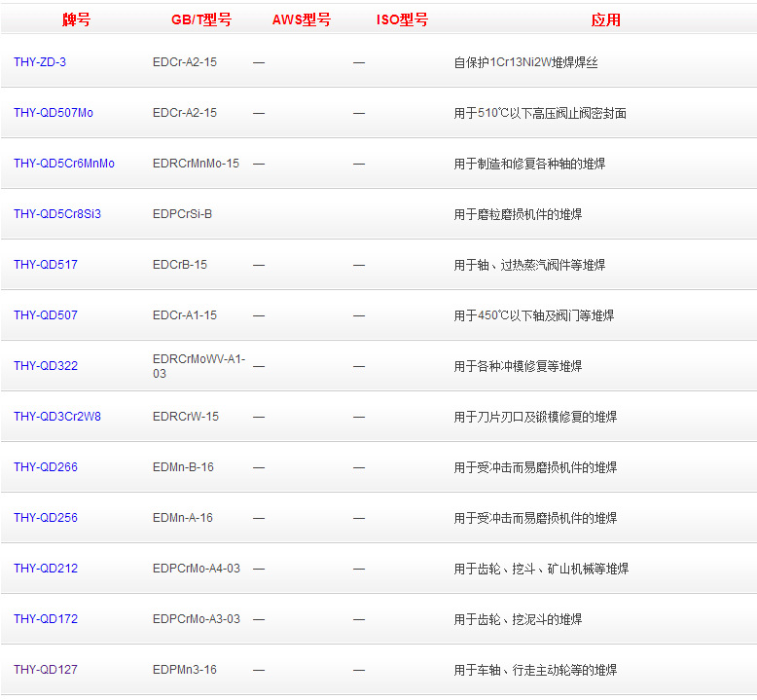Click the 用于齿轮、挖斗、矿山机械等堆焊 description
The width and height of the screenshot is (757, 700).
click(x=541, y=570)
